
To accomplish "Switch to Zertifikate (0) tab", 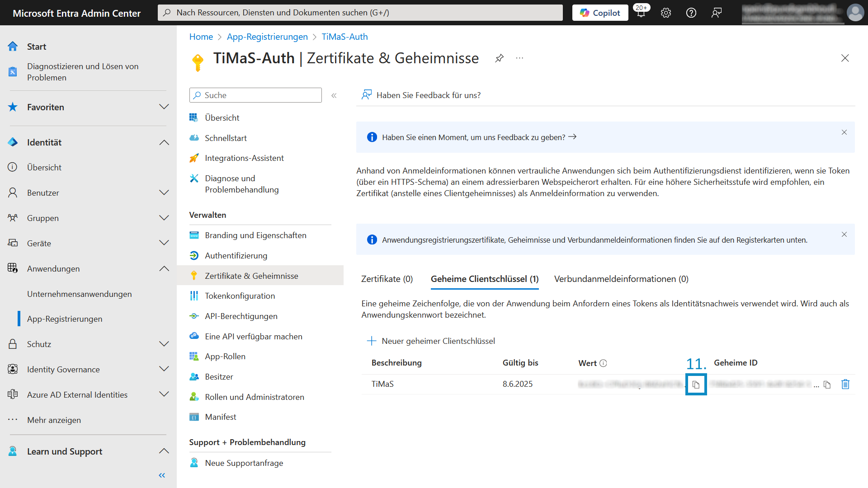I will (387, 279).
